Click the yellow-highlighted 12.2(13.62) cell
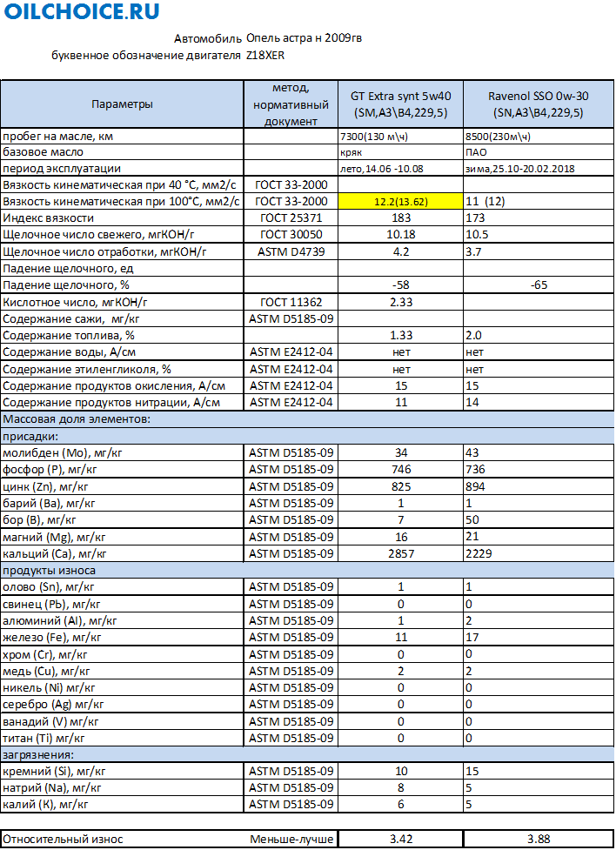This screenshot has height=850, width=616. 401,202
